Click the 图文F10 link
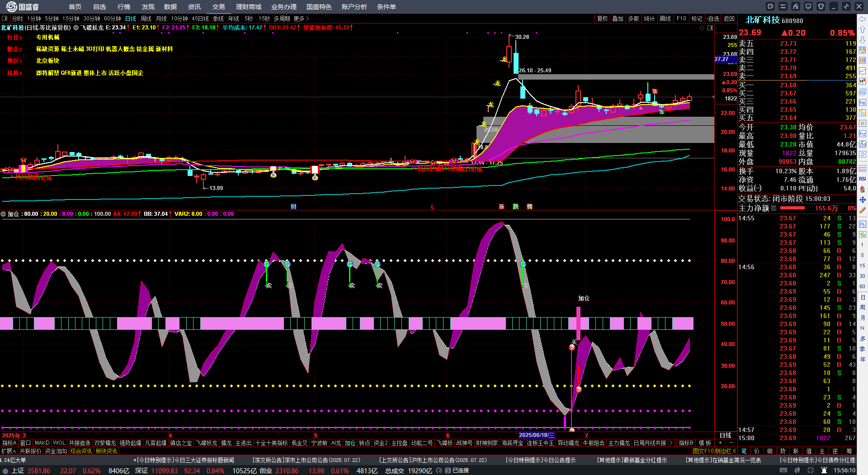 point(703,451)
